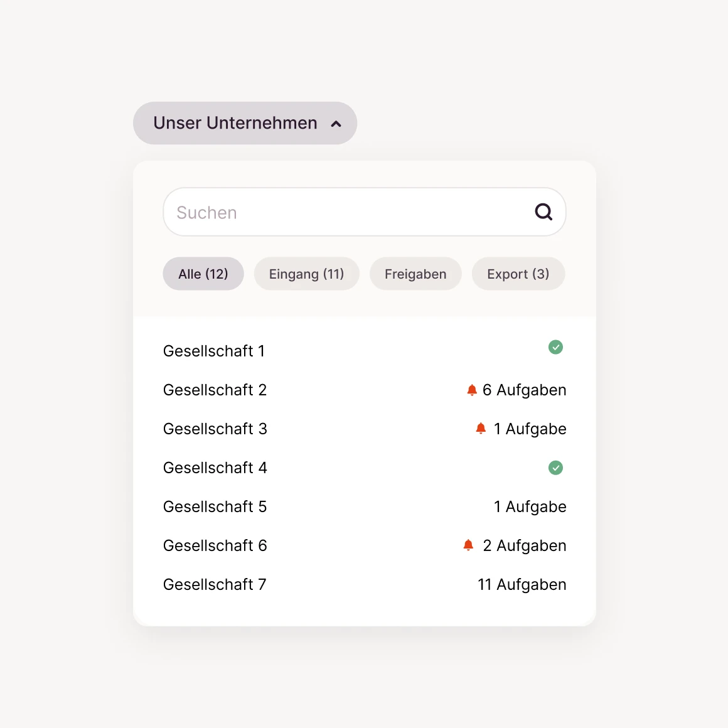The height and width of the screenshot is (728, 728).
Task: Click the 1 Aufgabe label for Gesellschaft 5
Action: point(530,506)
